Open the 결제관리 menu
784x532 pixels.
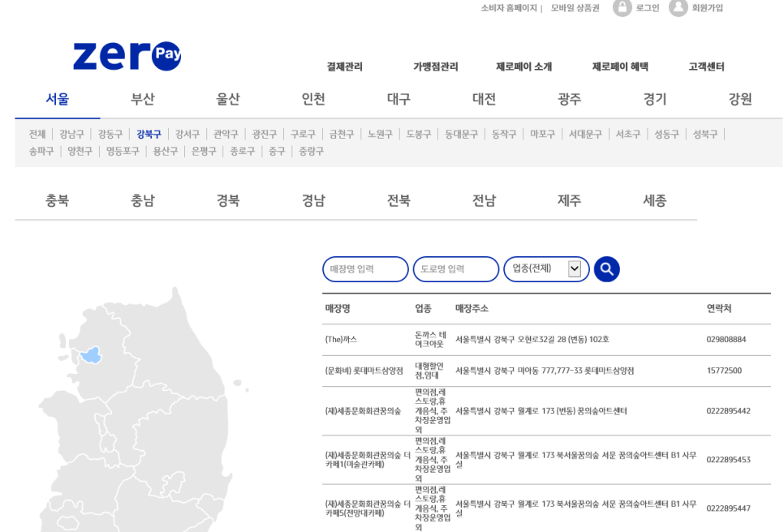coord(344,66)
